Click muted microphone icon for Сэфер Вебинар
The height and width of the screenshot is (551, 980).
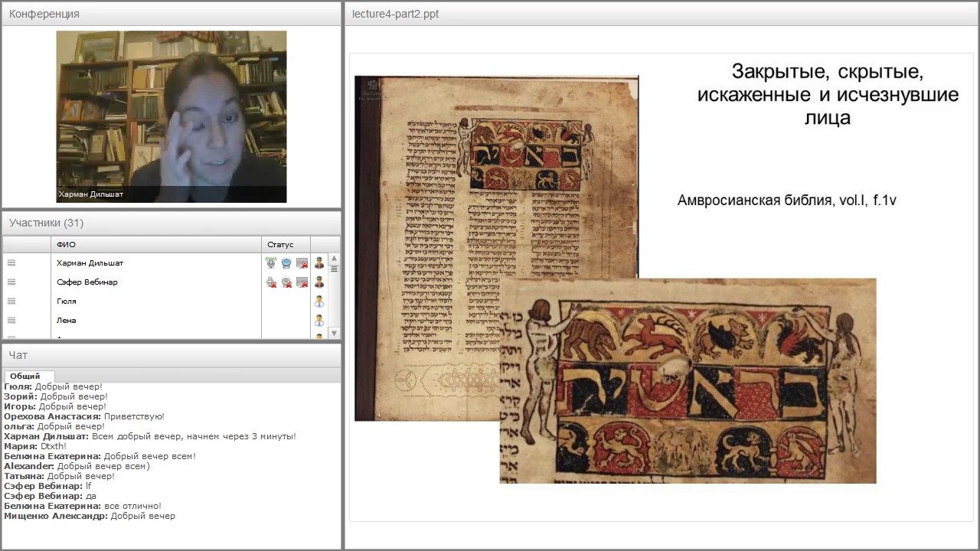[x=271, y=282]
